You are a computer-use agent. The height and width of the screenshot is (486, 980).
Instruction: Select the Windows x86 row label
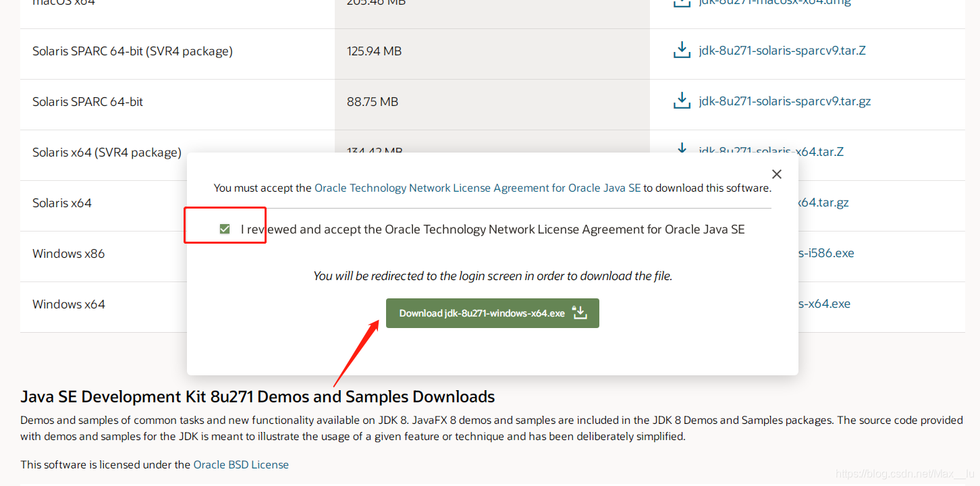click(x=69, y=254)
